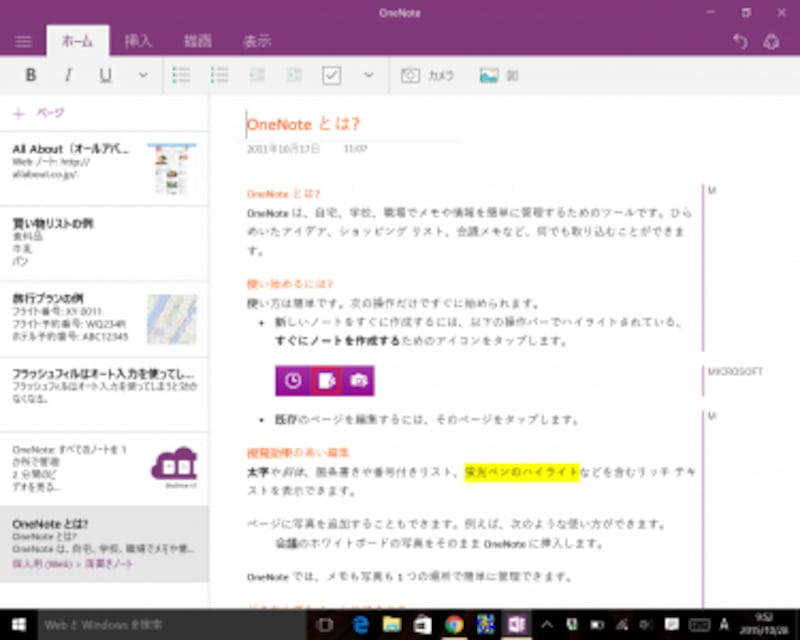
Task: Apply bulleted list formatting
Action: click(x=181, y=76)
